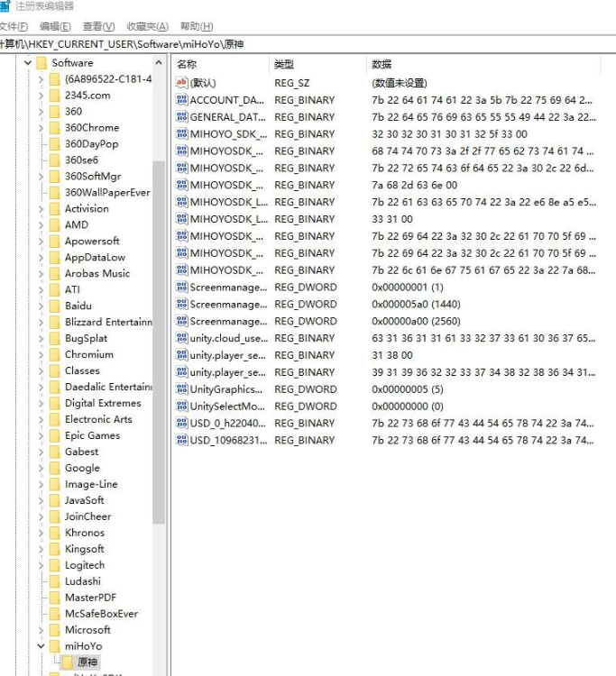Click the icon beside unity.cloud_use entry
Screen dimensions: 616x676
[182, 338]
